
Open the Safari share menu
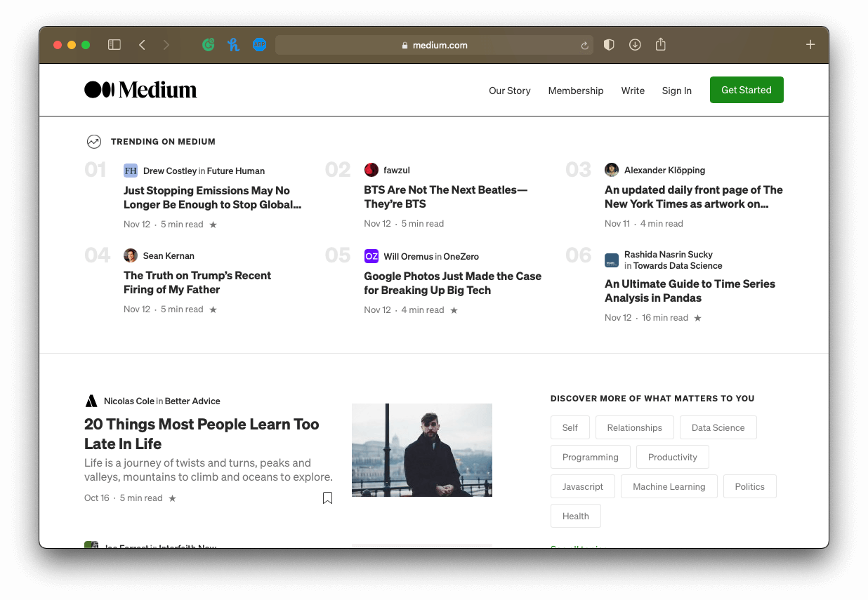point(660,44)
